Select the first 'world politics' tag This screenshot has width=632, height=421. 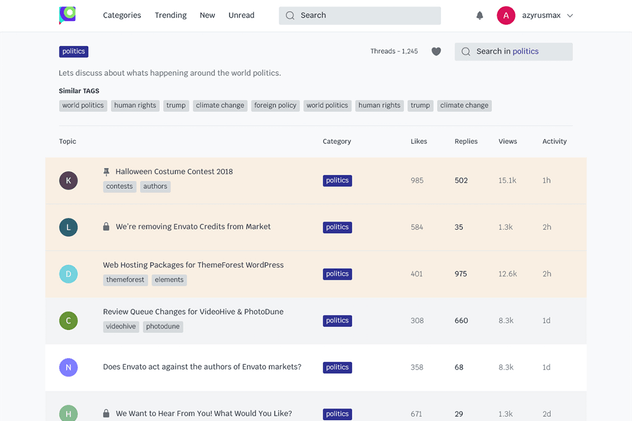pyautogui.click(x=83, y=106)
